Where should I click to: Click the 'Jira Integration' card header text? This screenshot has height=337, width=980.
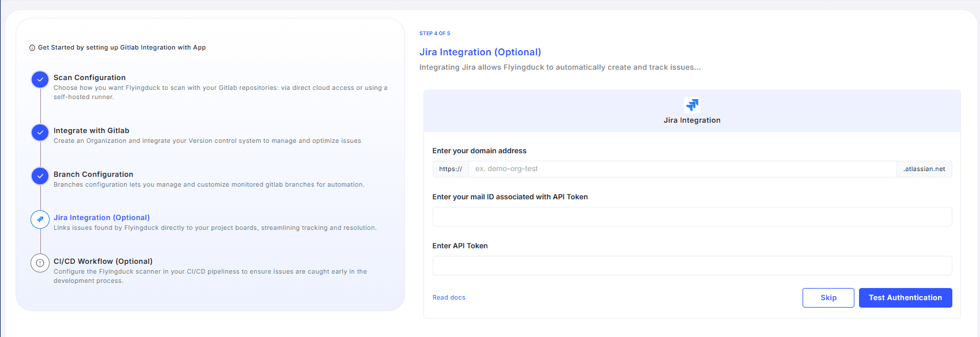click(692, 120)
